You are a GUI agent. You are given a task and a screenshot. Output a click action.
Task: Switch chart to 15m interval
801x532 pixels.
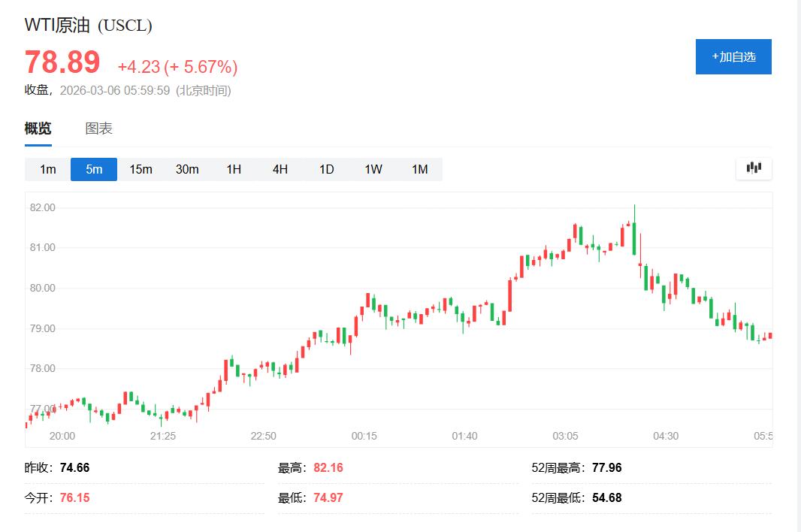(141, 169)
